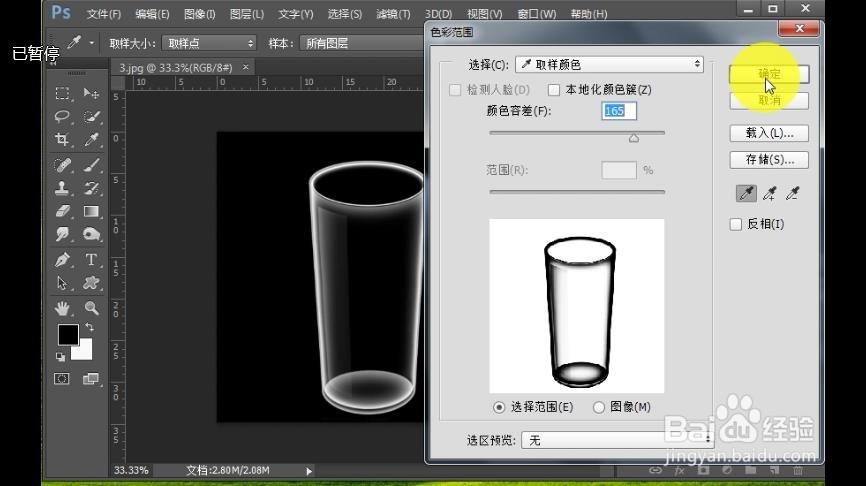Select the 图像 radio button
Image resolution: width=866 pixels, height=486 pixels.
599,407
